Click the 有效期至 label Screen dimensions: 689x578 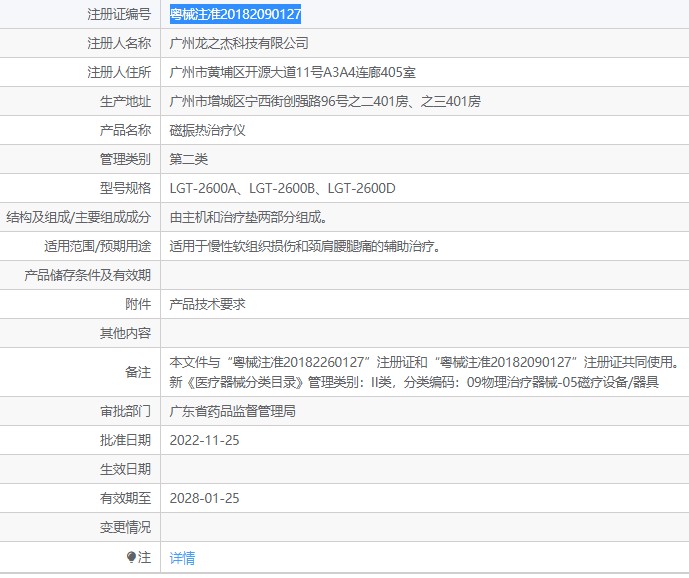click(125, 498)
